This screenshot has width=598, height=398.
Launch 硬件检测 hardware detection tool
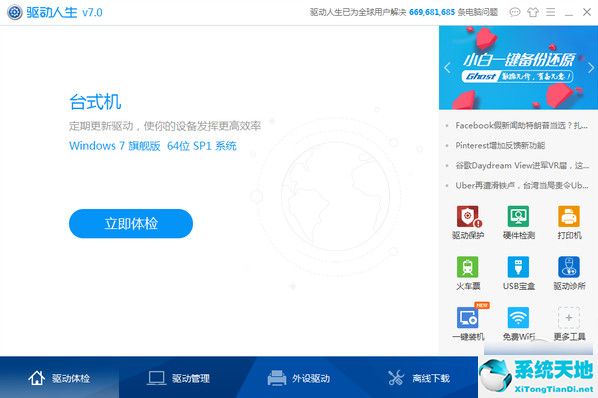pyautogui.click(x=518, y=223)
